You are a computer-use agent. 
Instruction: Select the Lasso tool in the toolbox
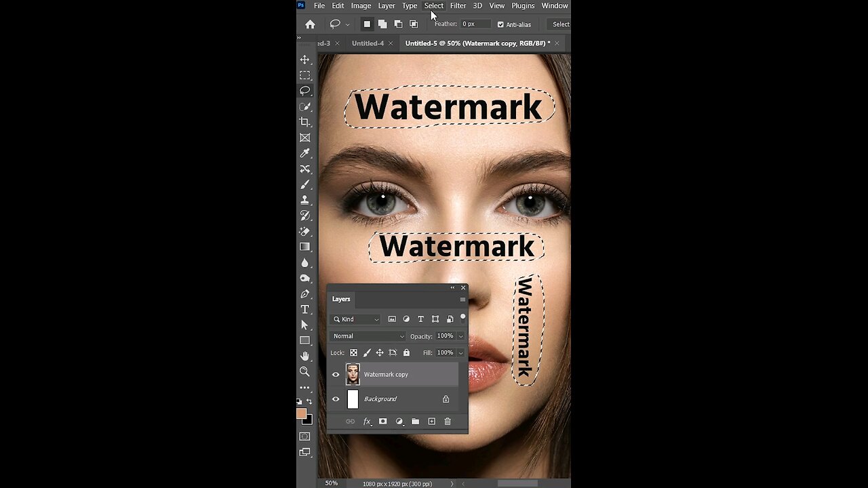pos(305,91)
